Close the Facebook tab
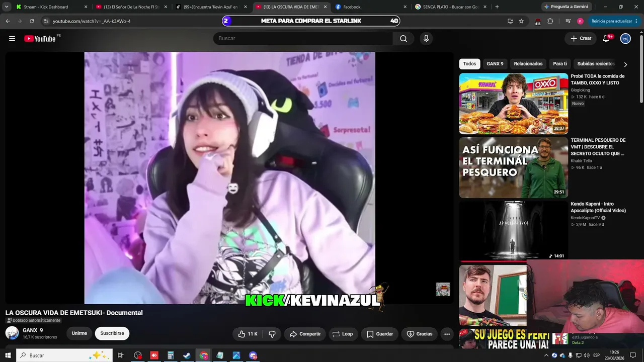 pyautogui.click(x=405, y=7)
